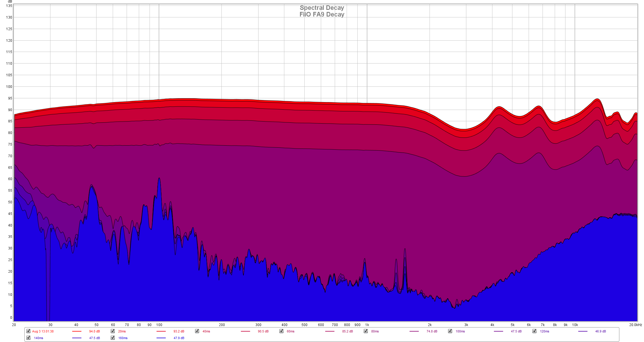The image size is (644, 342).
Task: Click the 47.9 dB legend reading
Action: coord(179,338)
